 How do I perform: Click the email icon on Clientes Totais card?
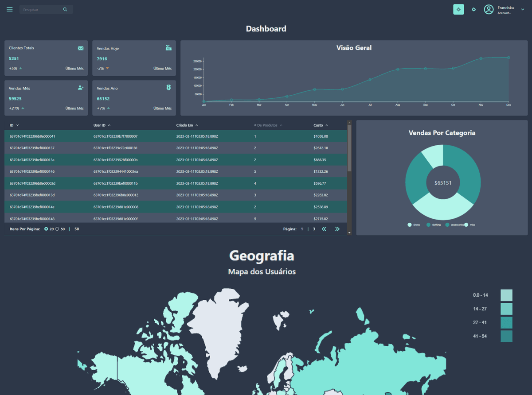81,48
